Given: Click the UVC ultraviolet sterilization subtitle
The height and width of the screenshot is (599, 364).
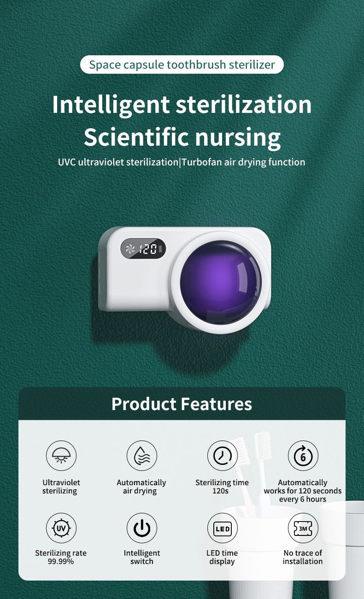Looking at the screenshot, I should (118, 162).
